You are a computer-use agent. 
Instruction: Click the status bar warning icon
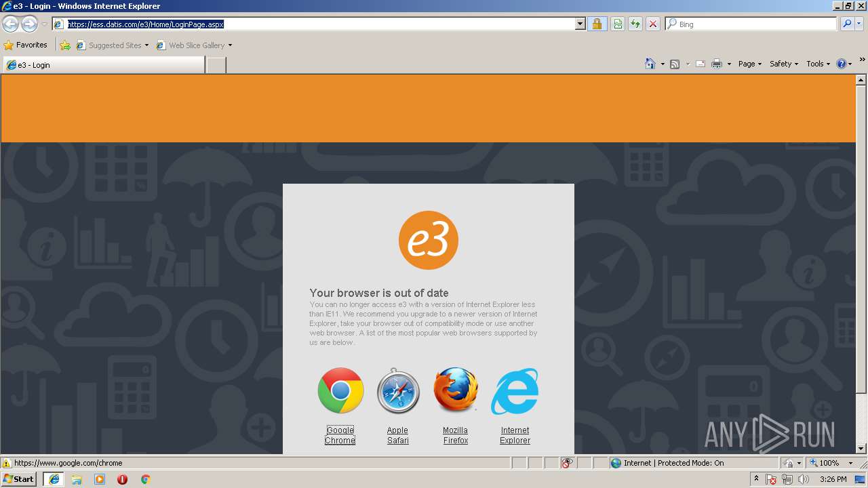click(x=7, y=463)
